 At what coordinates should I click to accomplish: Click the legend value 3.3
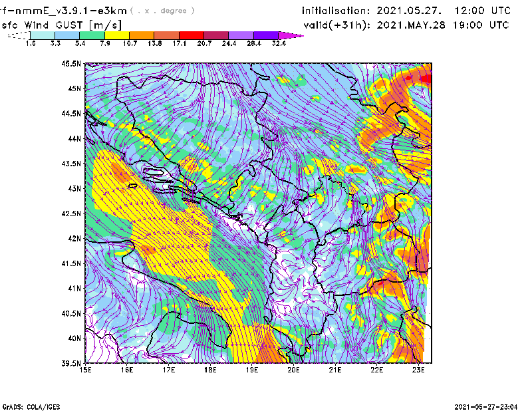(55, 43)
